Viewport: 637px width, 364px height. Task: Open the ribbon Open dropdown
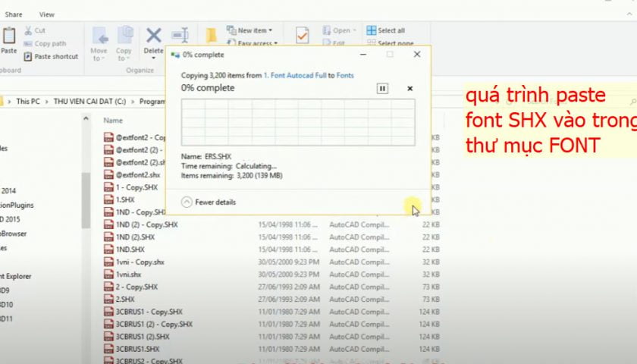tap(340, 30)
